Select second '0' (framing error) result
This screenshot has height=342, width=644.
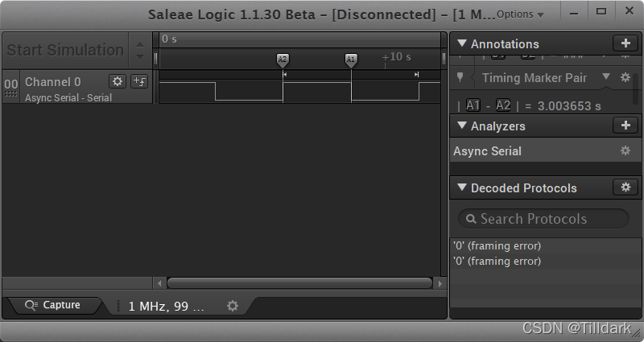point(546,261)
